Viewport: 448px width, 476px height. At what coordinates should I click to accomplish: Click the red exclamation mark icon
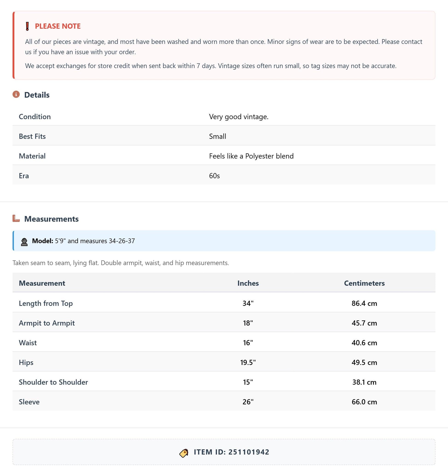[27, 26]
